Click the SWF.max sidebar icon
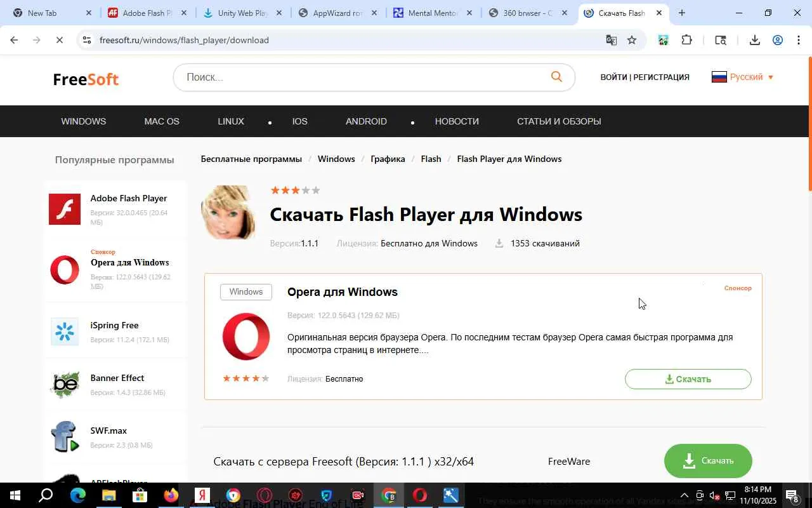 65,436
